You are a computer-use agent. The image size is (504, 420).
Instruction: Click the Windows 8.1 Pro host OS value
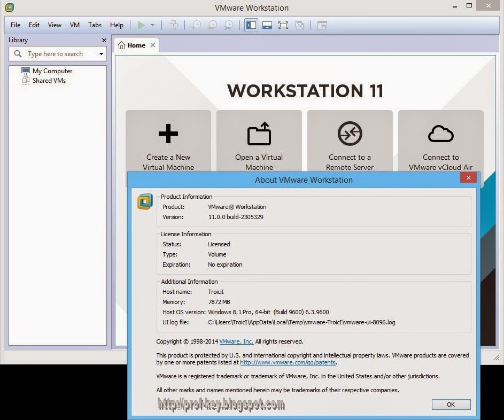point(268,312)
